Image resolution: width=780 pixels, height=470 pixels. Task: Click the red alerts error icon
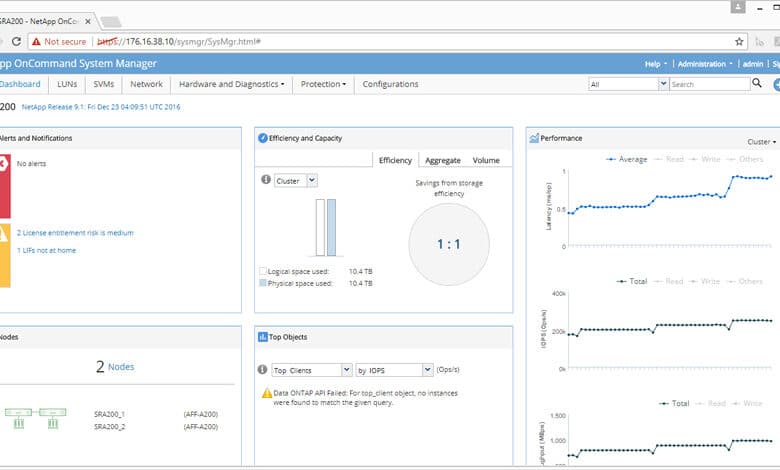pyautogui.click(x=3, y=164)
